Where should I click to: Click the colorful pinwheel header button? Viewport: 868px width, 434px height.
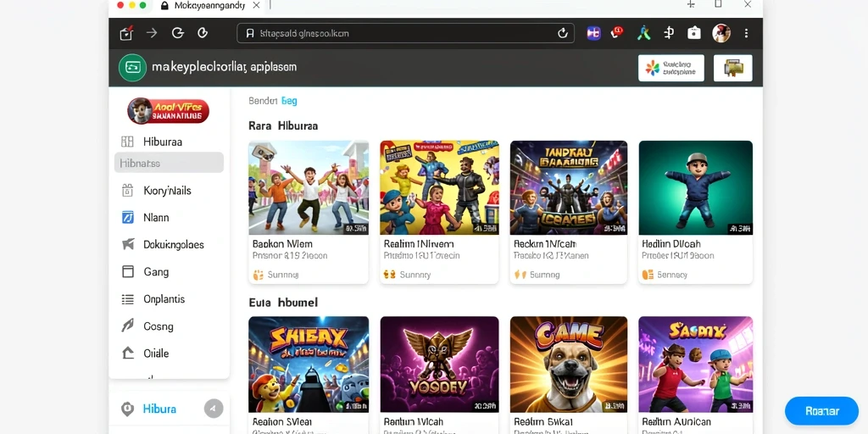point(671,68)
